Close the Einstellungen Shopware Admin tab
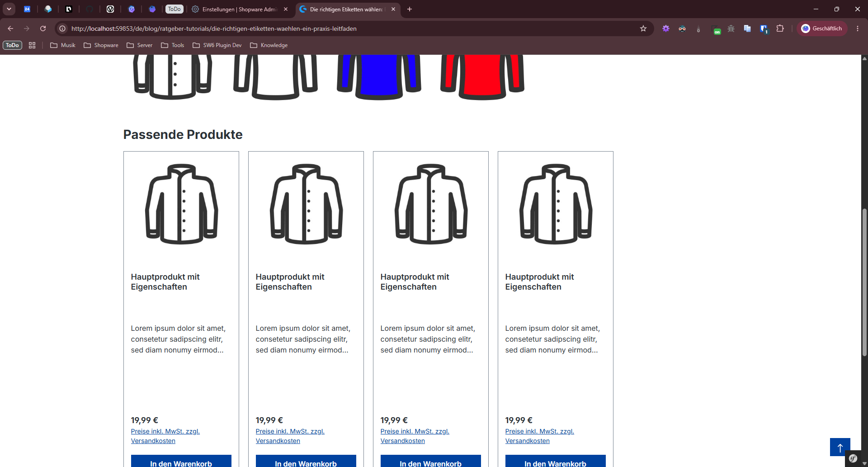Screen dimensions: 868x467 [286, 9]
